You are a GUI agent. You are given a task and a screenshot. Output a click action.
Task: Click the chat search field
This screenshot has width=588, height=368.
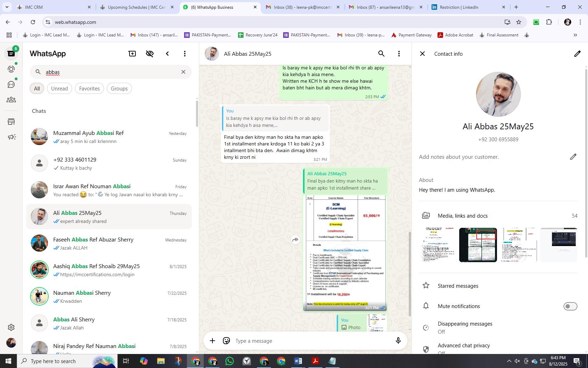coord(111,72)
